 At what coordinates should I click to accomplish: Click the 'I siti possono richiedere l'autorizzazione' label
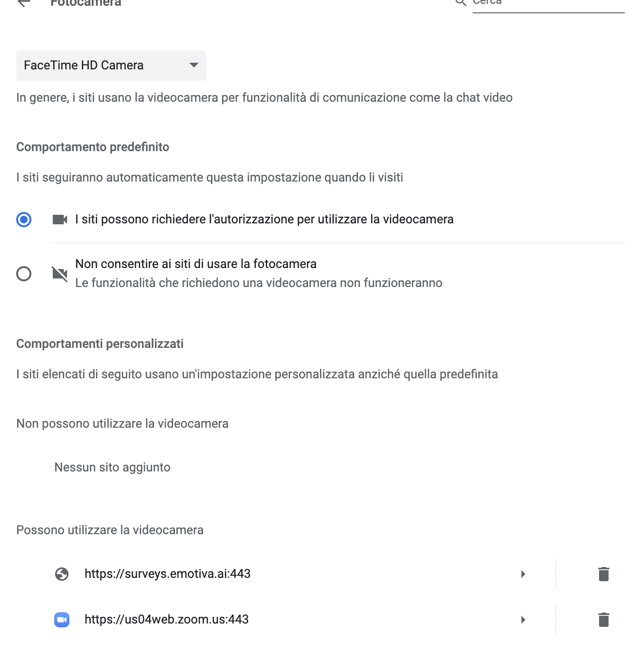(x=264, y=220)
